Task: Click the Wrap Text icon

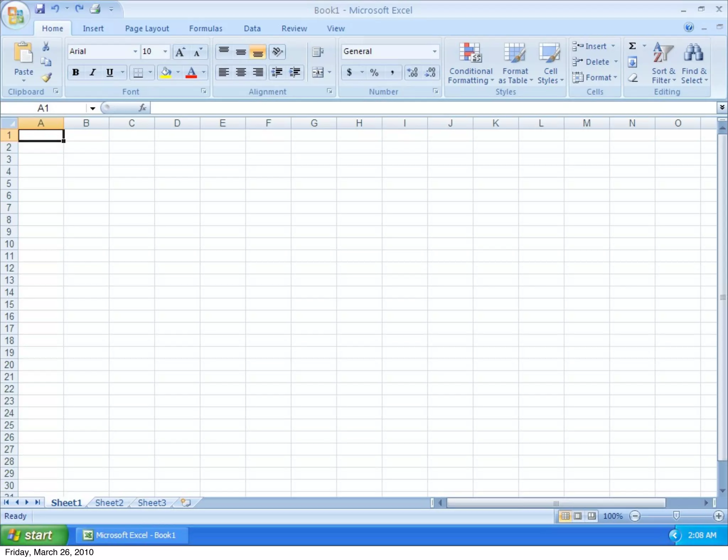Action: (x=317, y=52)
